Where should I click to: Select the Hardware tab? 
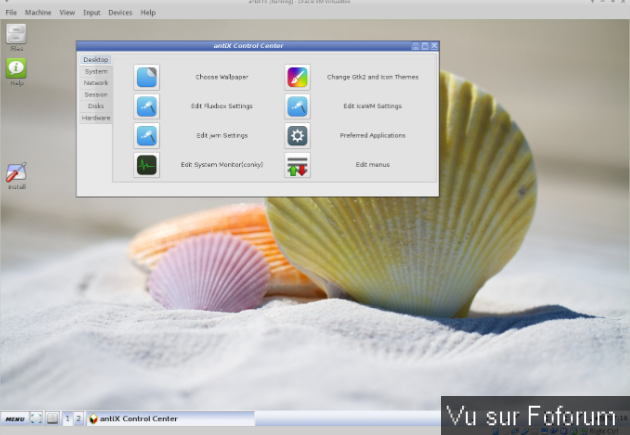coord(96,118)
